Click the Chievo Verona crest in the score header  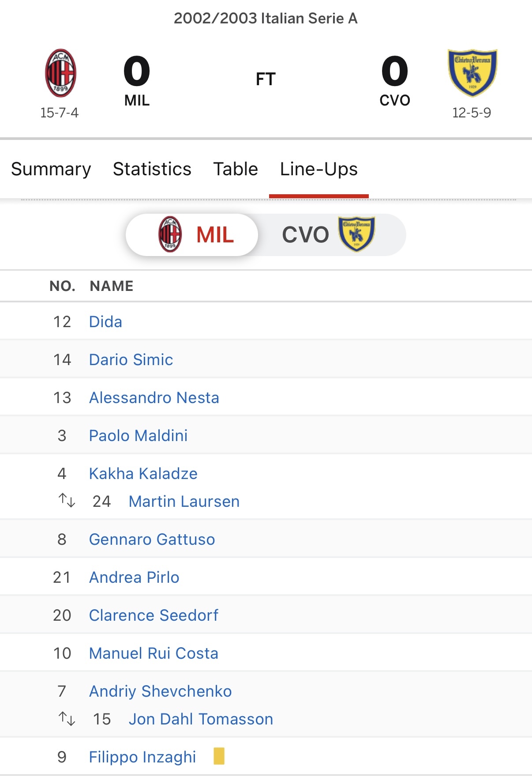(472, 72)
